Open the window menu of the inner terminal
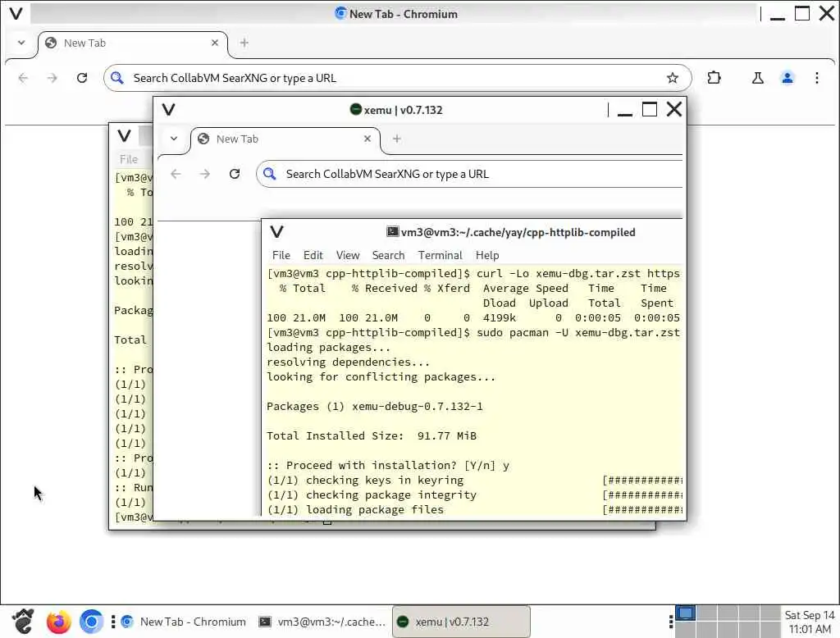This screenshot has width=840, height=638. point(276,232)
